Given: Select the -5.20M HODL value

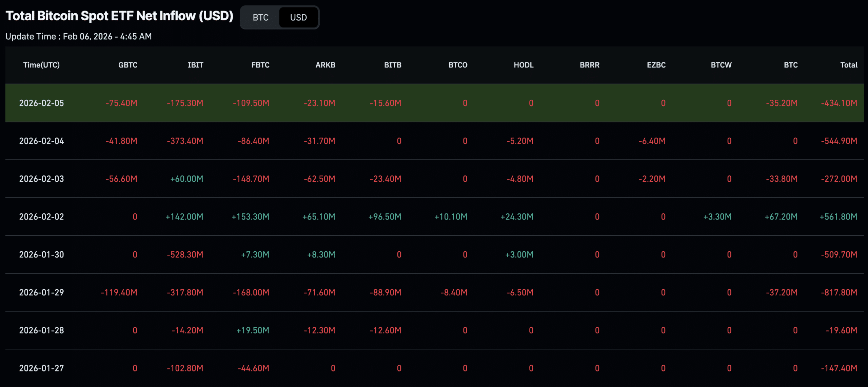Looking at the screenshot, I should coord(520,141).
